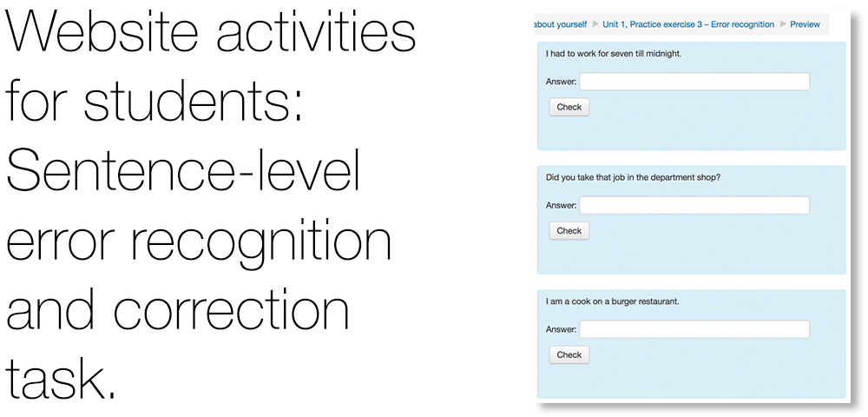The height and width of the screenshot is (417, 868).
Task: Select the sentence 'I had to work for seven till midnight'
Action: (x=614, y=54)
